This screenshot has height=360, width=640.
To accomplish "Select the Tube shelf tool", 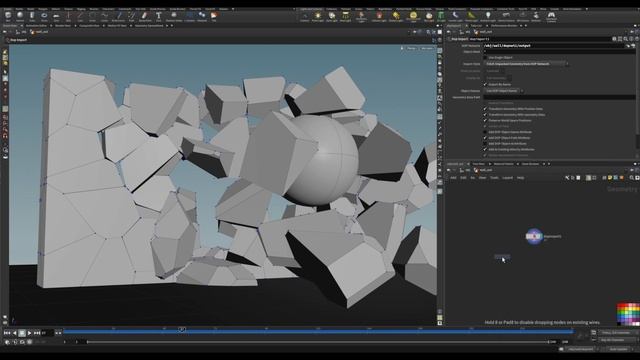I will tap(32, 16).
